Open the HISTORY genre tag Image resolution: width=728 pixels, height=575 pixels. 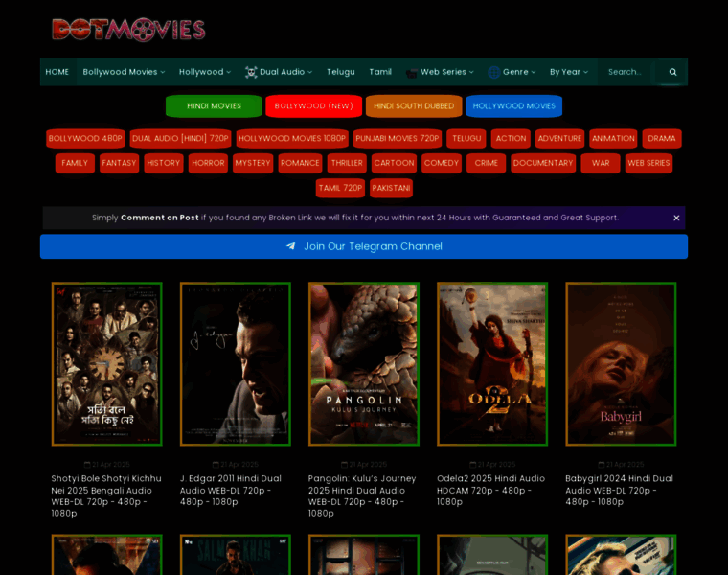tap(164, 163)
